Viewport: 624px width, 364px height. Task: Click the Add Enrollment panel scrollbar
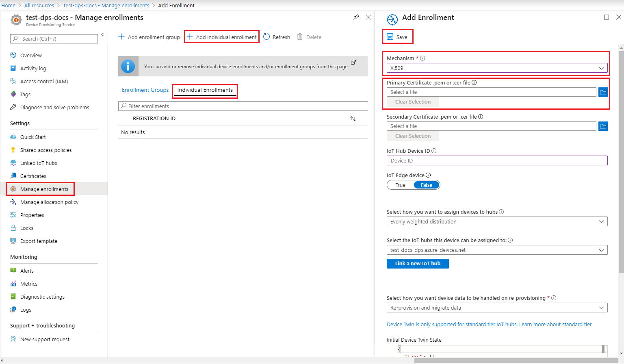coord(621,162)
